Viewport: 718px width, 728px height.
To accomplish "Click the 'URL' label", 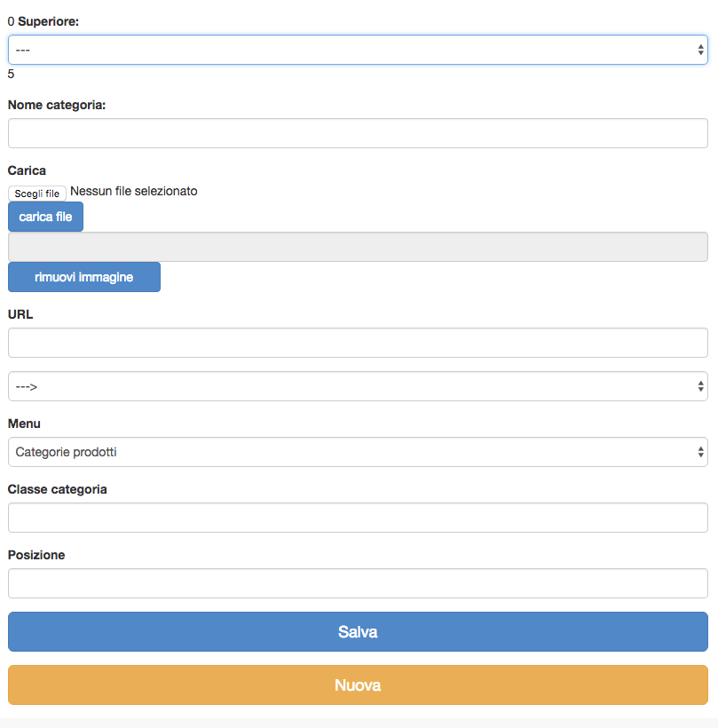I will point(20,314).
